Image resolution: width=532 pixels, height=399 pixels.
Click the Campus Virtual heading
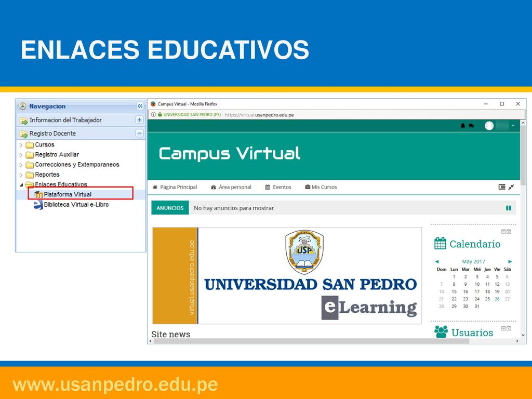click(230, 154)
